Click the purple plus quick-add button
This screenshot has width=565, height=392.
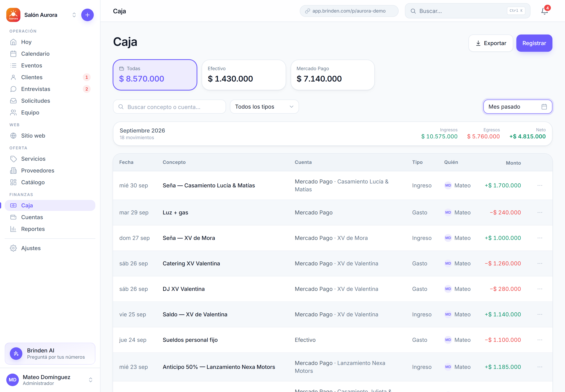pos(87,15)
